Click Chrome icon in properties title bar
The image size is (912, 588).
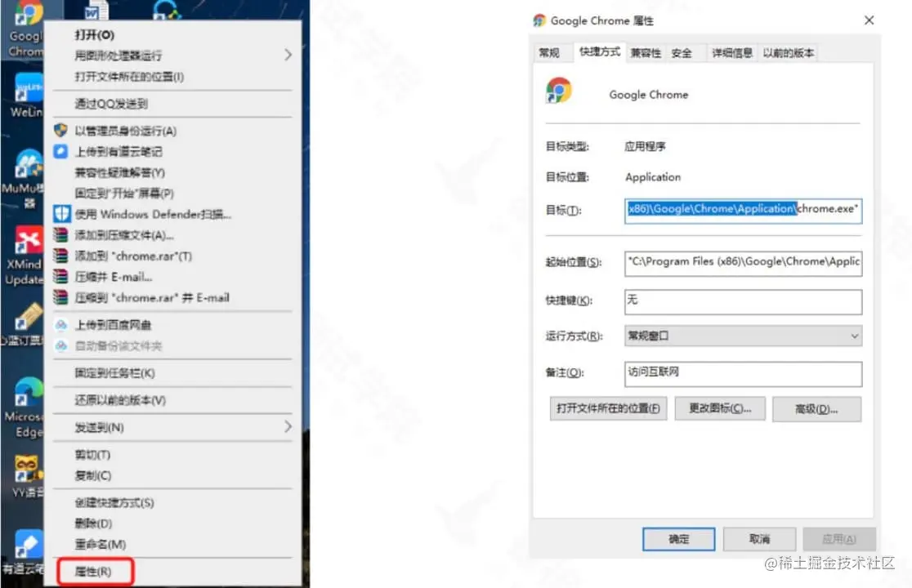click(539, 21)
